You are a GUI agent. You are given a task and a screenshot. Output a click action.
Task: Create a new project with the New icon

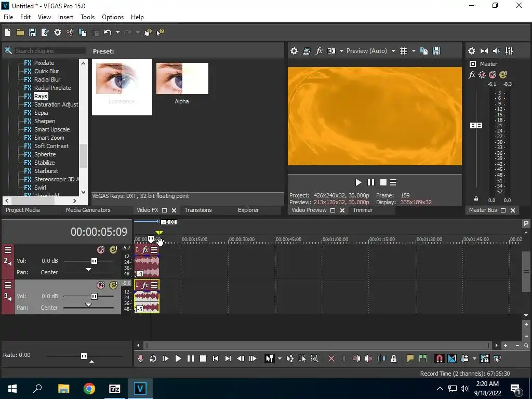[8, 32]
